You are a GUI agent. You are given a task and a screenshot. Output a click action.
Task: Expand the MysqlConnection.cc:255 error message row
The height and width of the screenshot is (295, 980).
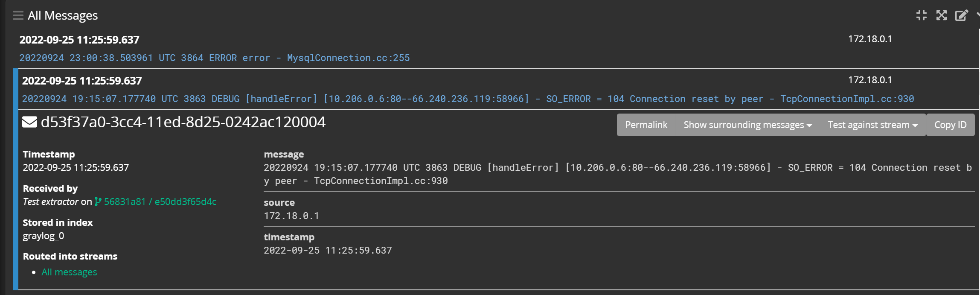pos(215,58)
